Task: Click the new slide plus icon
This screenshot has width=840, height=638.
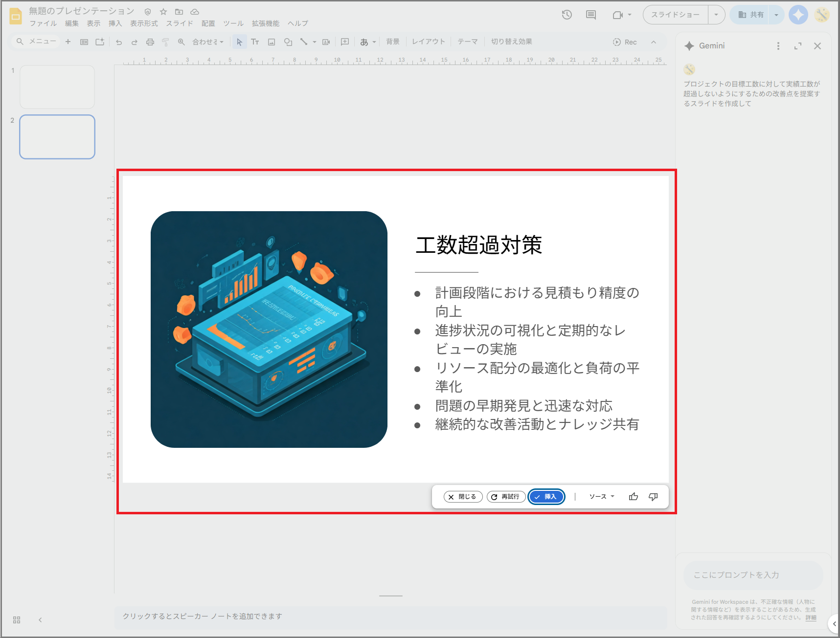Action: pos(68,42)
